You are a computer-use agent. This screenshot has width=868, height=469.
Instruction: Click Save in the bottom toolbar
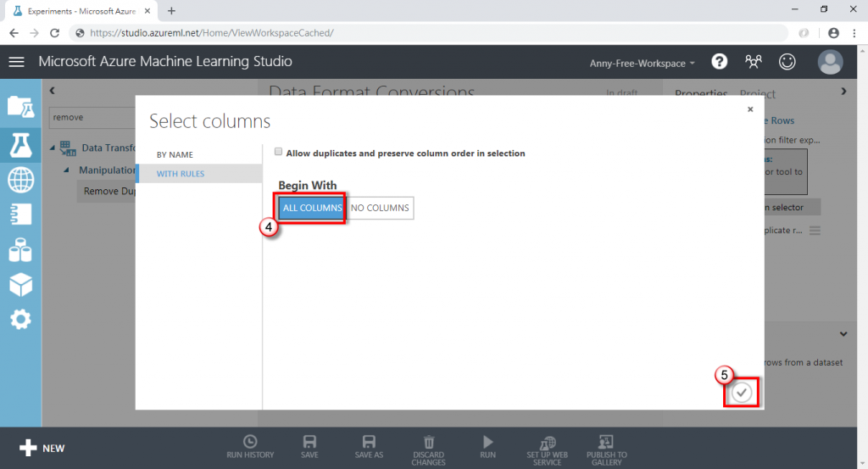click(309, 447)
